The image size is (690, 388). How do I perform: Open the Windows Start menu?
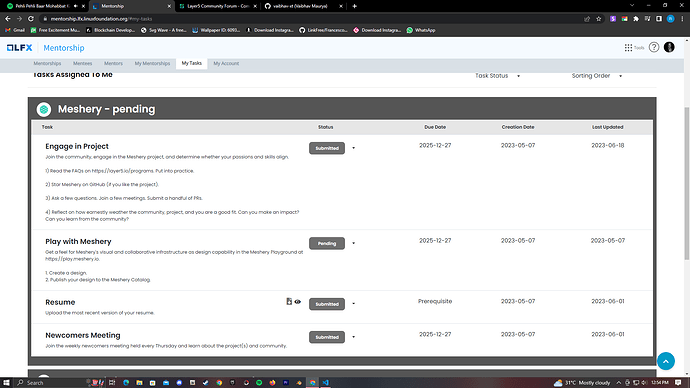[6, 383]
